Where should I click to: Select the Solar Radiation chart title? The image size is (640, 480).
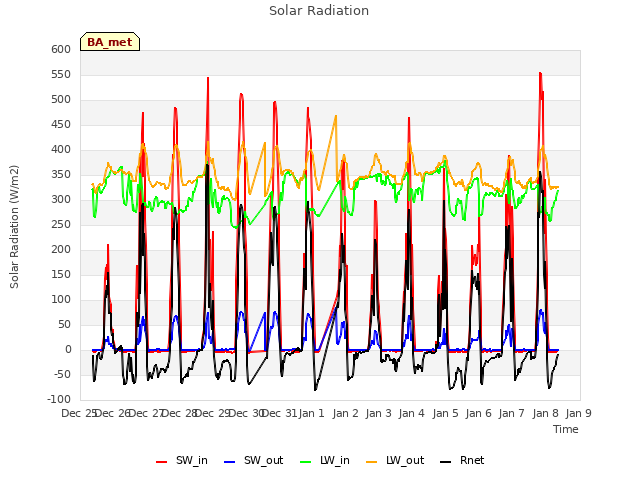pos(319,11)
